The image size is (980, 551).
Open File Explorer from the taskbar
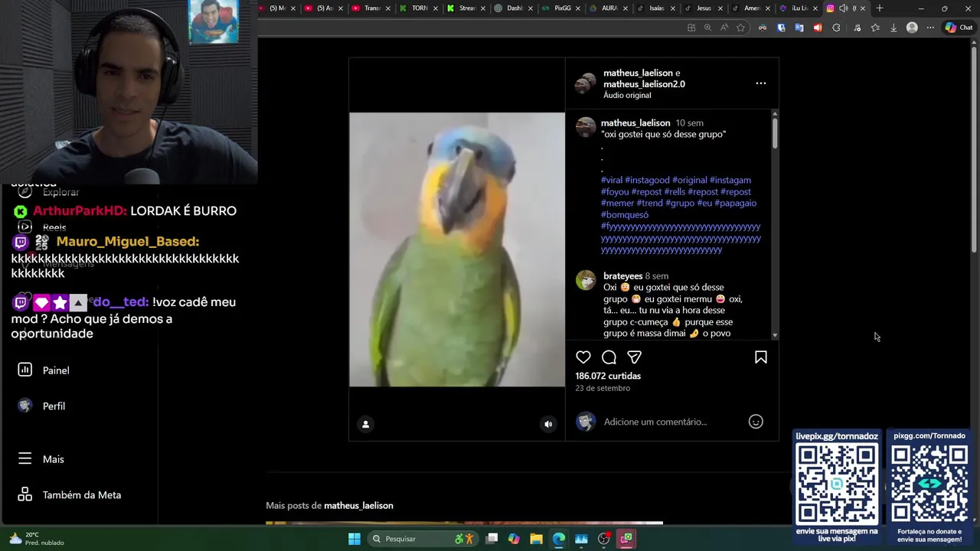pyautogui.click(x=536, y=539)
